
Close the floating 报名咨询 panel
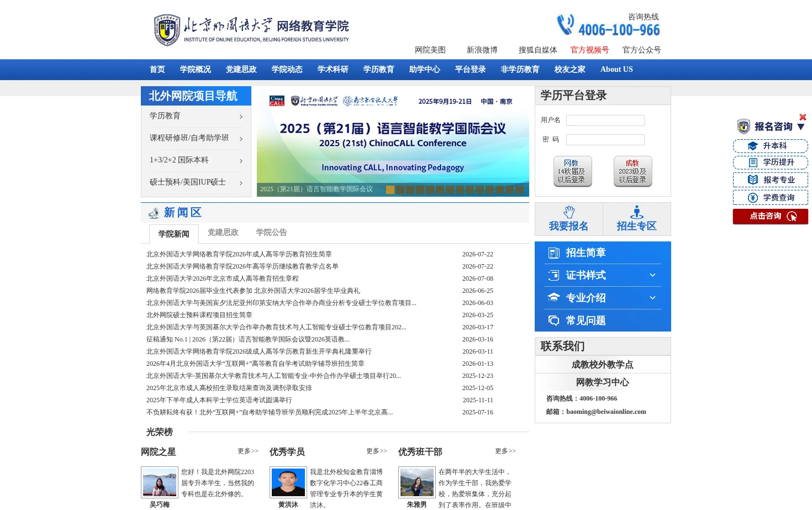(x=803, y=117)
